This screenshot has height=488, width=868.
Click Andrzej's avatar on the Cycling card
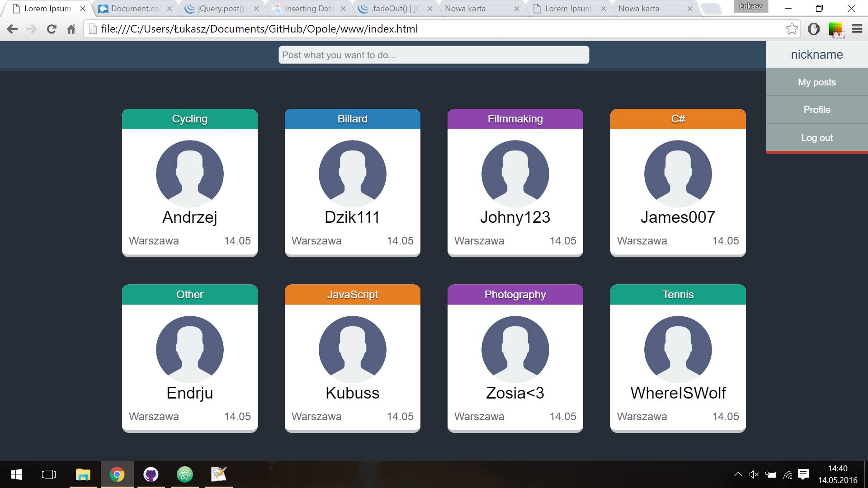(190, 174)
